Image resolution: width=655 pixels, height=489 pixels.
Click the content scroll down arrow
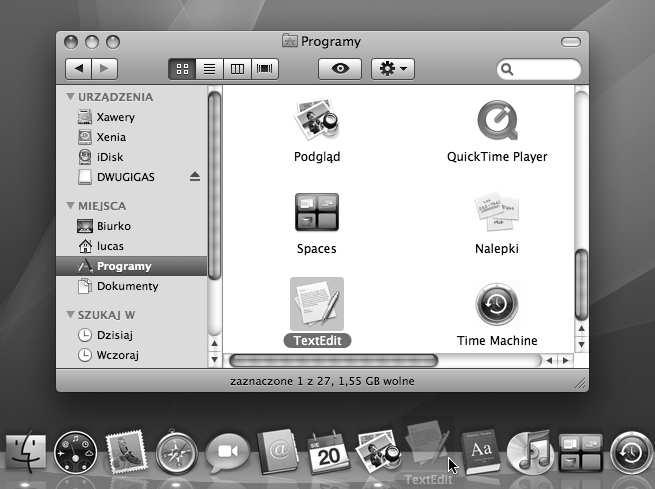[581, 345]
